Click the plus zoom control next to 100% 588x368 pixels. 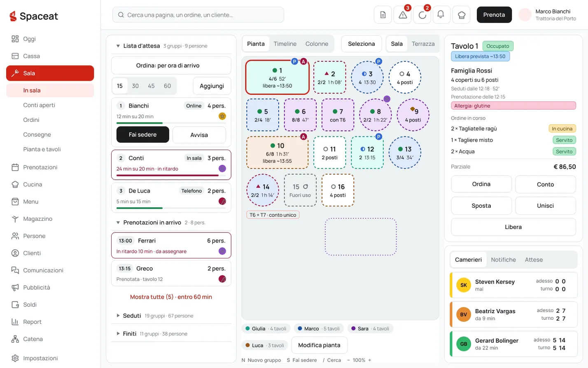[x=369, y=360]
